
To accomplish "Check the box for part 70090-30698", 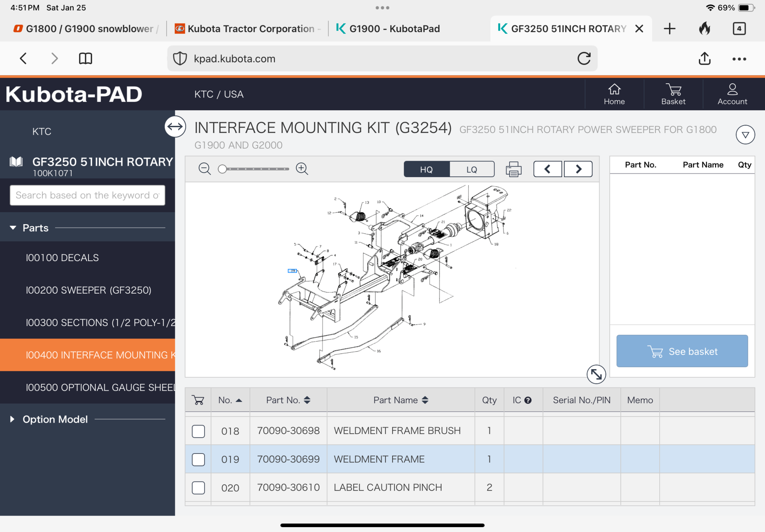I will [x=198, y=431].
